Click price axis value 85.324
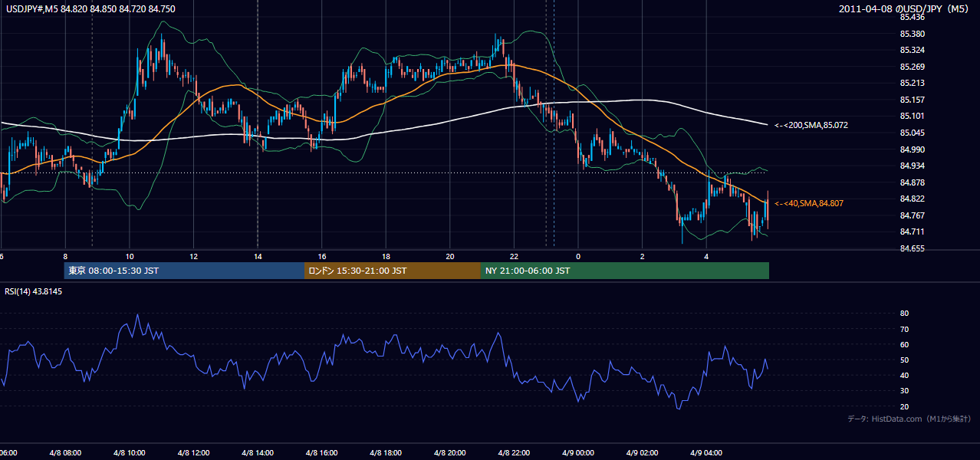The image size is (980, 460). coord(912,50)
